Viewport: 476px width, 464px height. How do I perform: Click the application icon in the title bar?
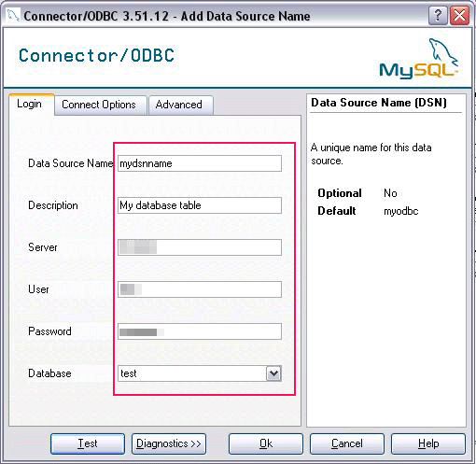tap(13, 15)
